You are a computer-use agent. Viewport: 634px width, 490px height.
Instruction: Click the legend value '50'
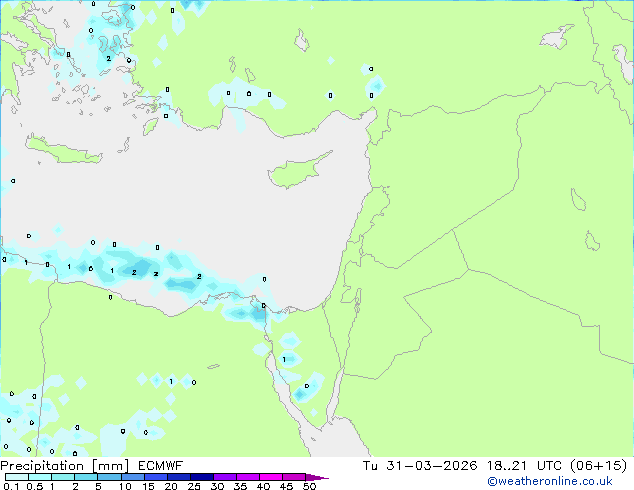coord(309,486)
